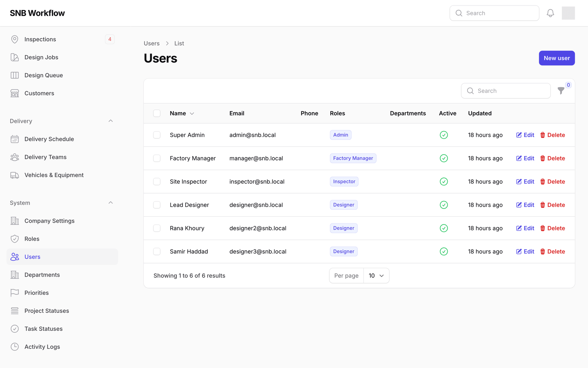
Task: Focus the users table search field
Action: pos(506,91)
